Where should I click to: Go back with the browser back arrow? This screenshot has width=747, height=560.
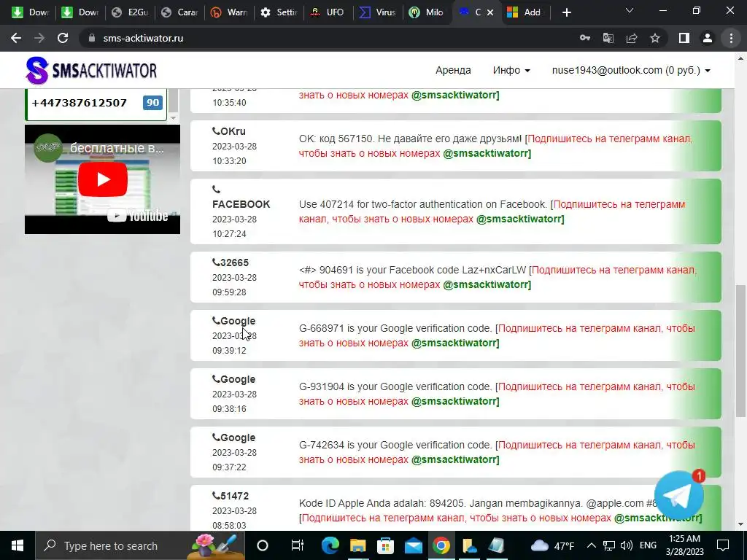point(16,38)
